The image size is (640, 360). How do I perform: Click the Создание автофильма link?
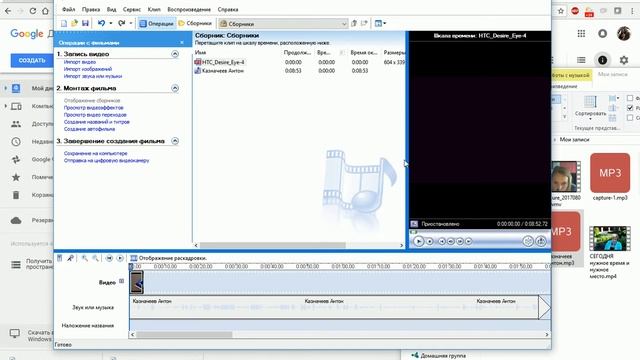click(89, 129)
